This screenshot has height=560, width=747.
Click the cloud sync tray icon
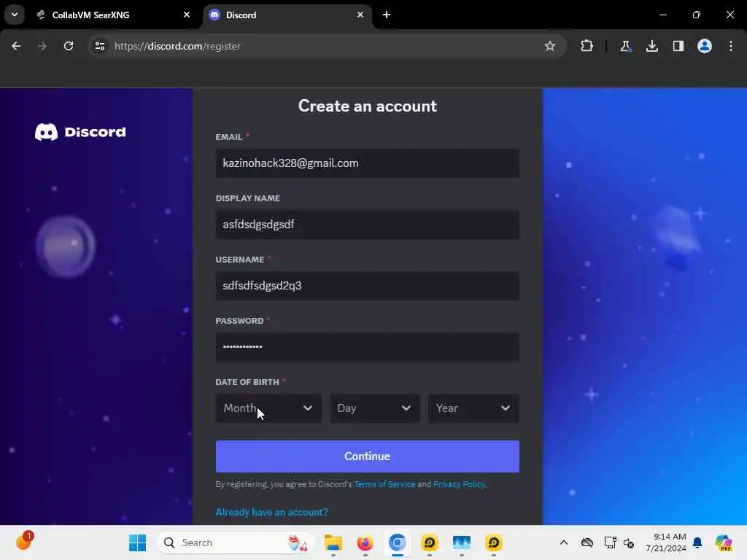pyautogui.click(x=587, y=542)
